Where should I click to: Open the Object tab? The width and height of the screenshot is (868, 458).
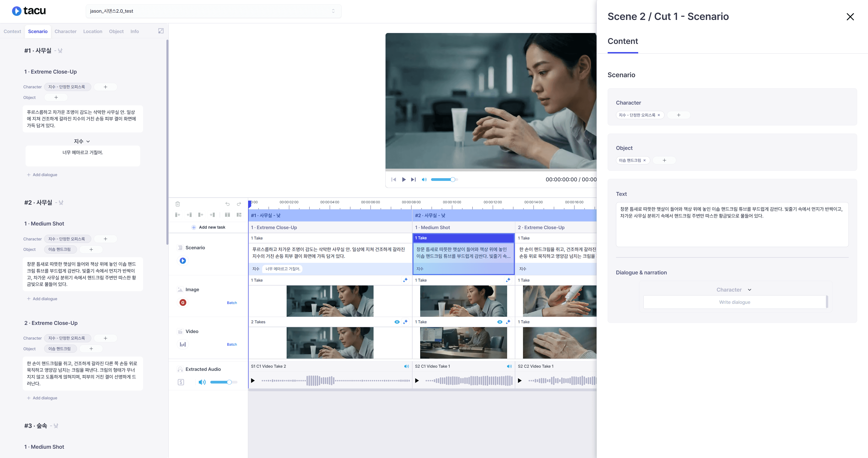(116, 31)
